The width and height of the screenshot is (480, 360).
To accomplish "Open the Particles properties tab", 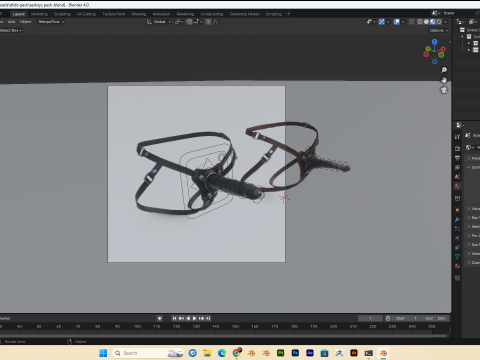I will click(x=457, y=228).
